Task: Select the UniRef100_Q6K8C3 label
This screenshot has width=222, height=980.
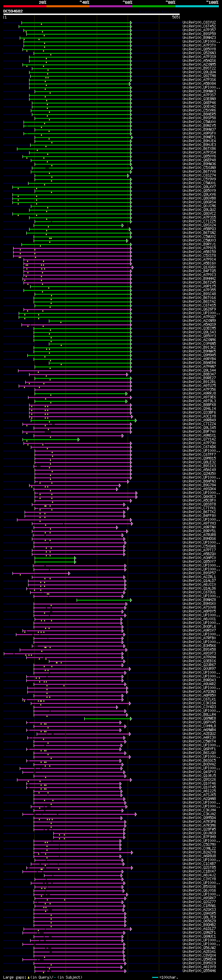Action: pos(199,497)
